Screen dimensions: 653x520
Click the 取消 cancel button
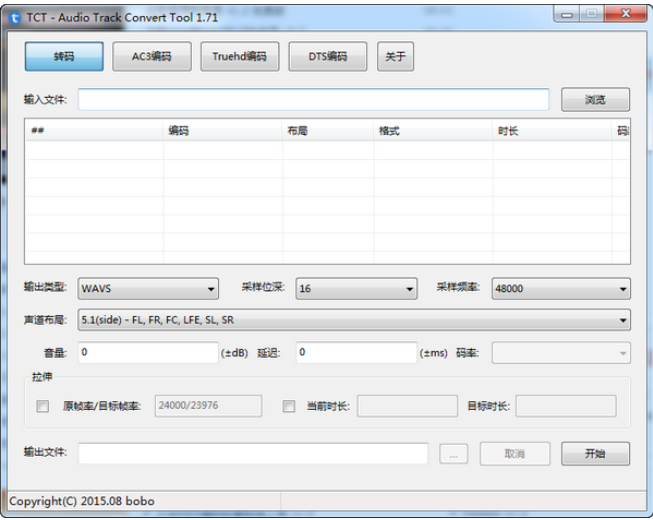pyautogui.click(x=515, y=453)
